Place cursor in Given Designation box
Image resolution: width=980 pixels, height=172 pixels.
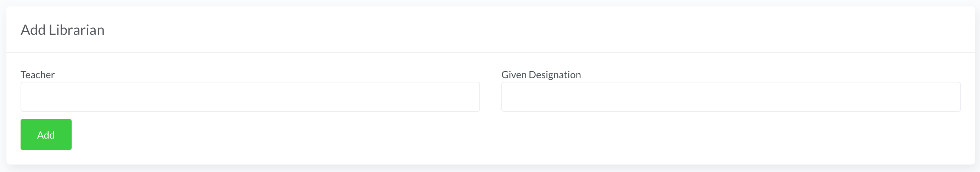730,97
